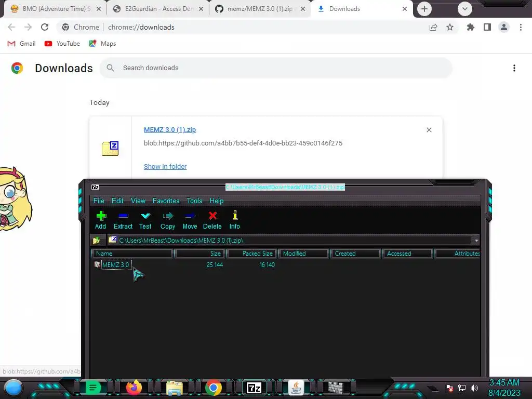Click the red Delete icon in 7-Zip
532x399 pixels.
[x=212, y=220]
